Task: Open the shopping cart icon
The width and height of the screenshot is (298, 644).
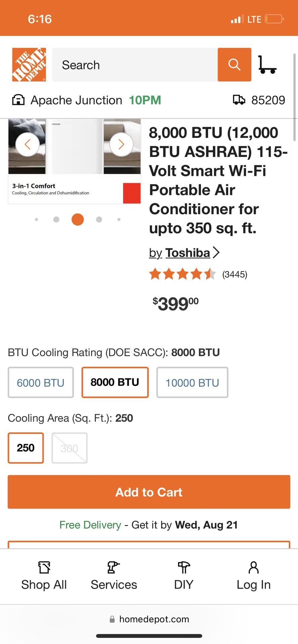Action: point(267,65)
